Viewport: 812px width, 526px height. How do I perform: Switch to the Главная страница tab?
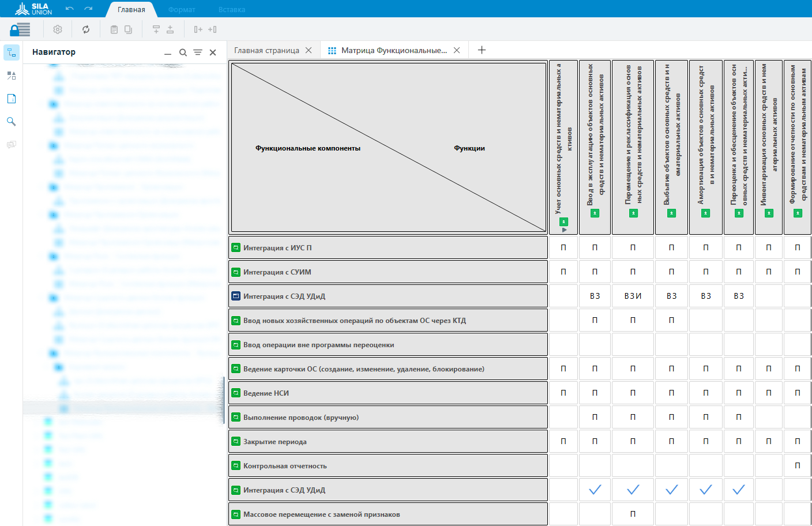[x=266, y=51]
